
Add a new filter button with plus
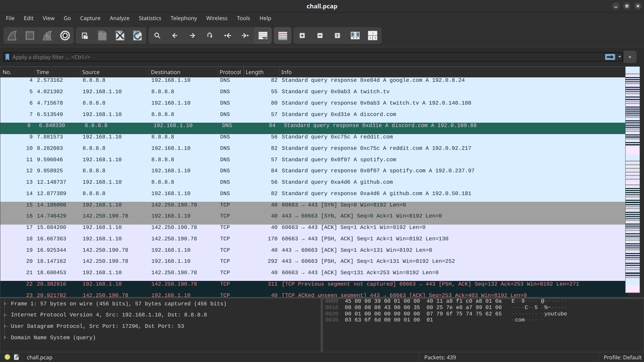click(630, 57)
